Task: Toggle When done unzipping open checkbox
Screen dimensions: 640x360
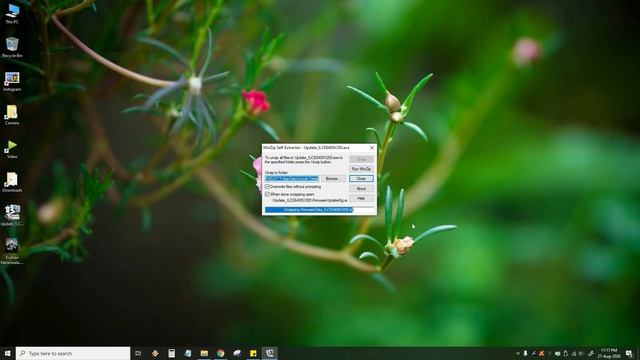Action: (x=267, y=195)
